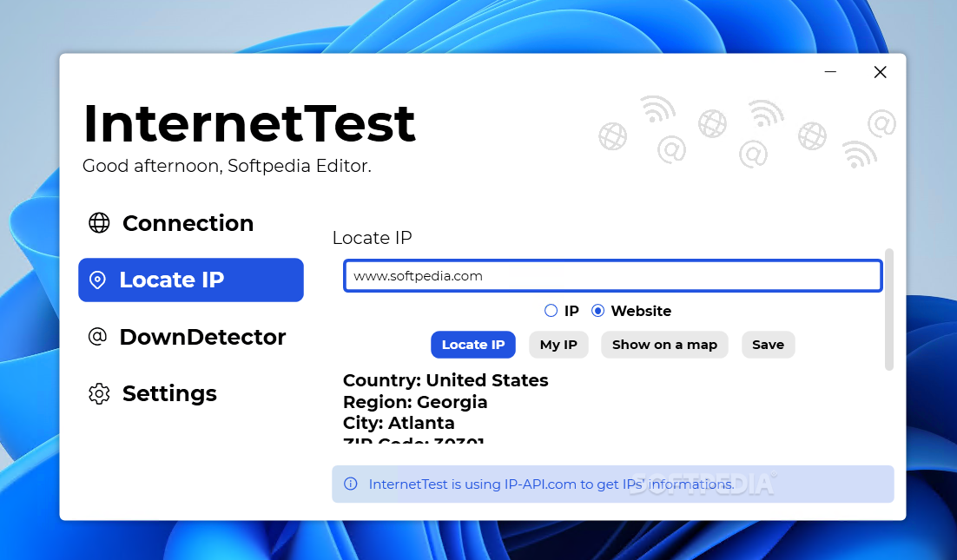Click the My IP button
Viewport: 957px width, 560px height.
(x=558, y=345)
